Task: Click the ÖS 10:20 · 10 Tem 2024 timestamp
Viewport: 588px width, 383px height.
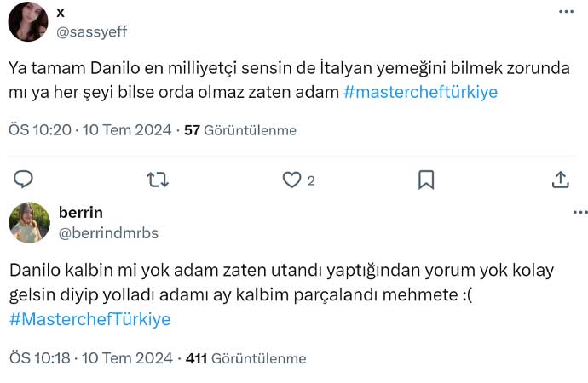Action: 89,130
